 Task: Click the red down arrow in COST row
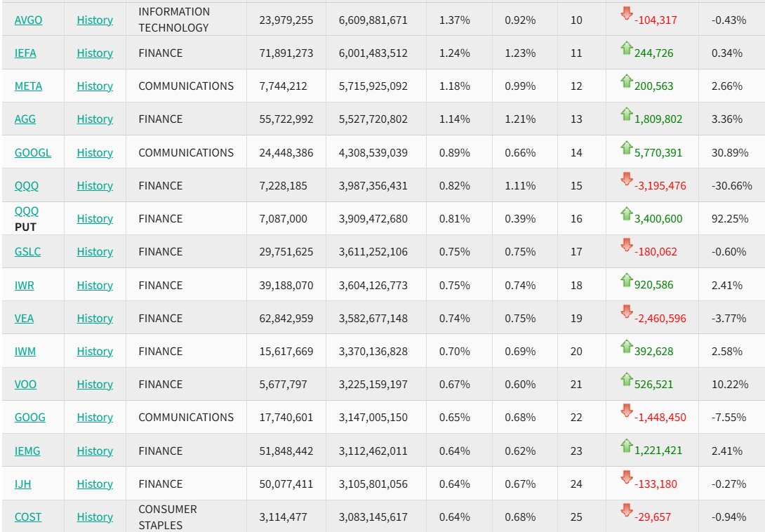tap(627, 512)
